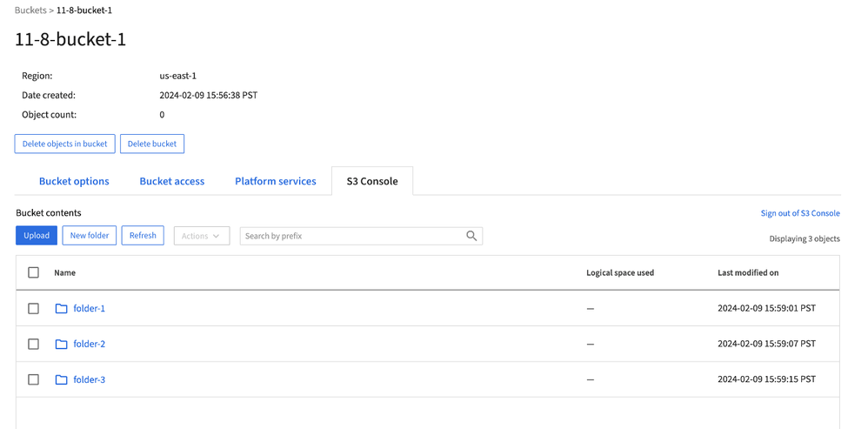Click Delete objects in bucket button
868x429 pixels.
(64, 144)
